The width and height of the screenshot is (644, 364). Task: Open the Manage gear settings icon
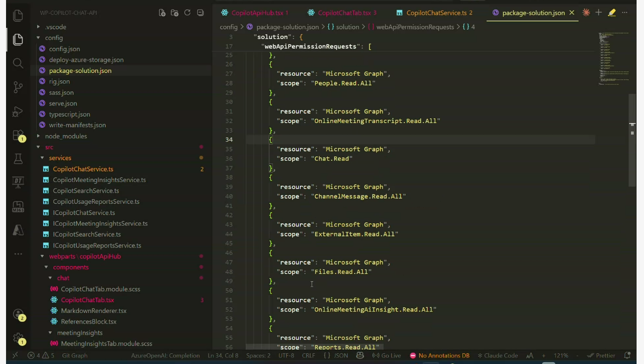[x=18, y=338]
